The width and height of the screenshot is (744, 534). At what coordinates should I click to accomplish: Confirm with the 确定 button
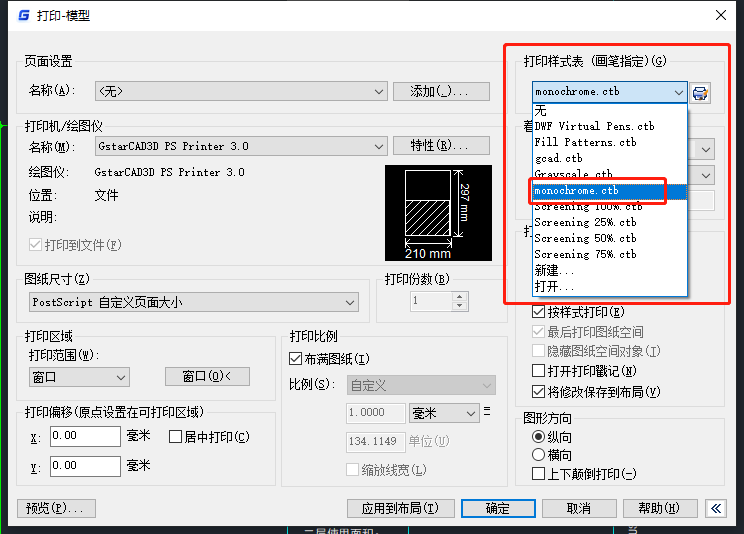498,508
